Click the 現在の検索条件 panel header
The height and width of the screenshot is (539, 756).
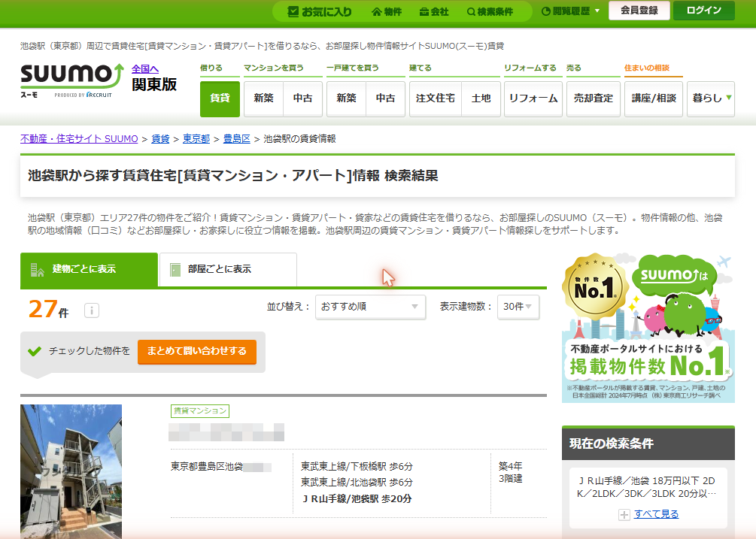tap(648, 443)
